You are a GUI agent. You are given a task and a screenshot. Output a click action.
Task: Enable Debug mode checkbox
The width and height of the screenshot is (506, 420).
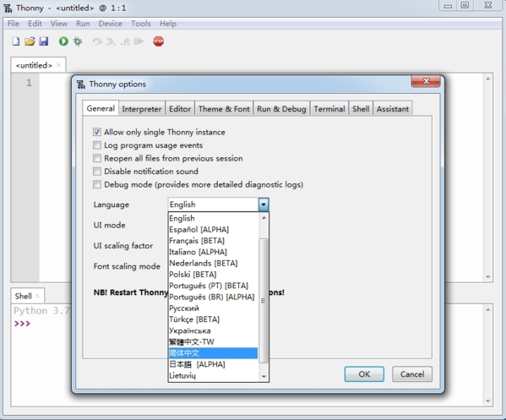[x=97, y=184]
